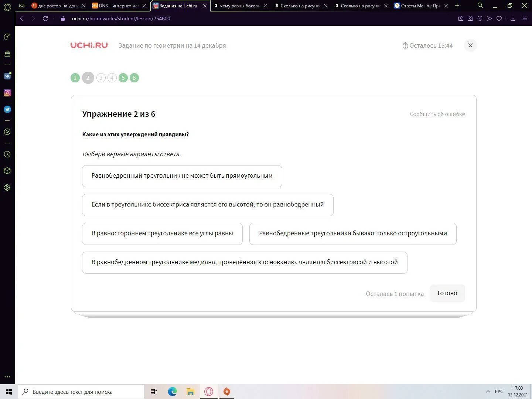The image size is (532, 399).
Task: Switch the РУС input language
Action: click(499, 392)
